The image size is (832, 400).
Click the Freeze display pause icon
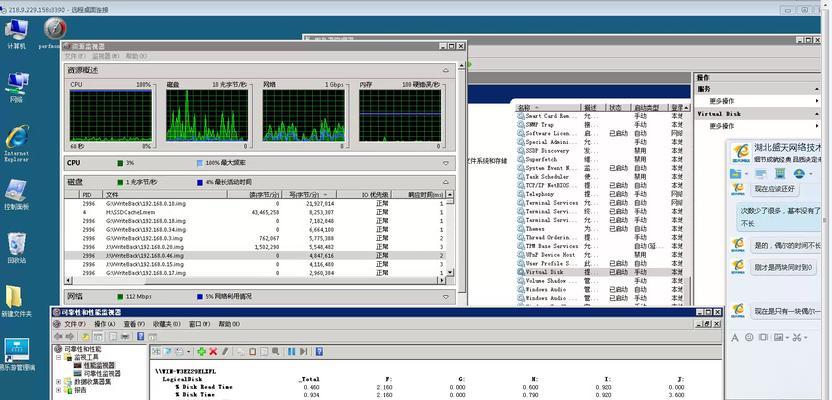point(291,352)
